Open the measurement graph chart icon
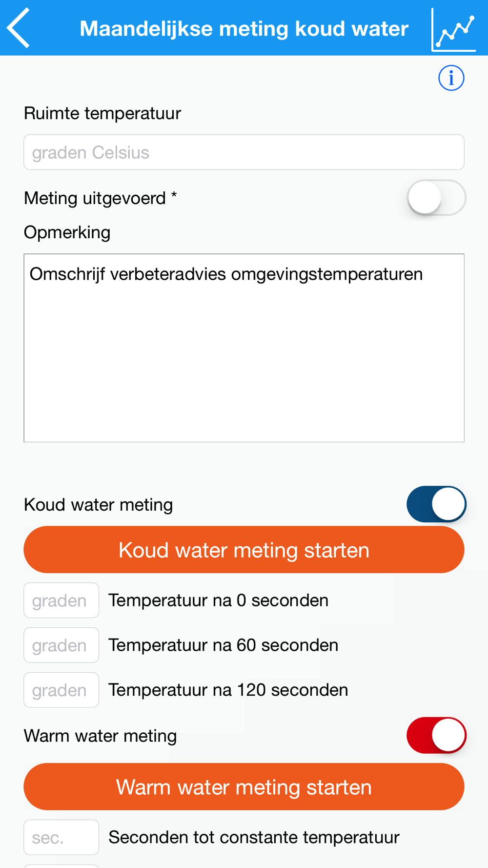488x868 pixels. pyautogui.click(x=454, y=30)
